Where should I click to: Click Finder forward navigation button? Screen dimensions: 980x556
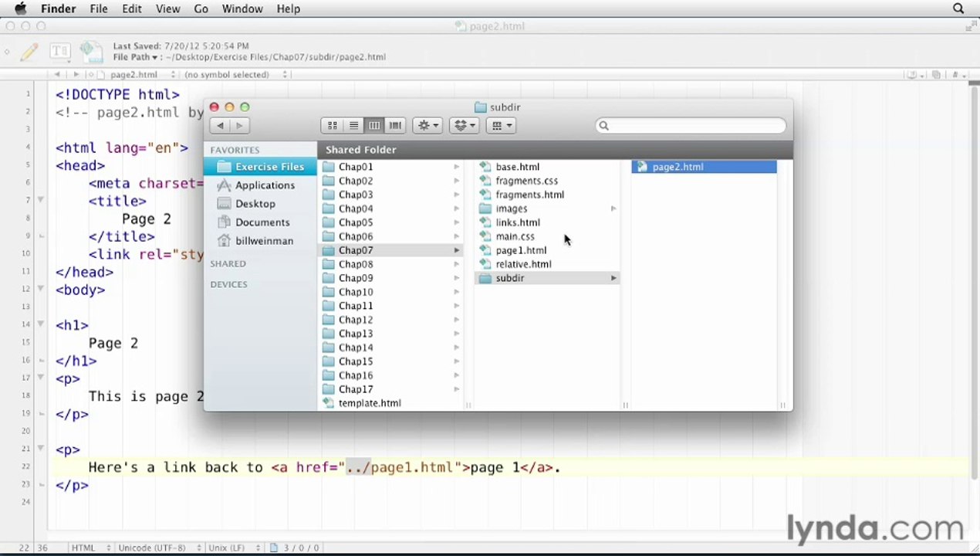(x=239, y=126)
